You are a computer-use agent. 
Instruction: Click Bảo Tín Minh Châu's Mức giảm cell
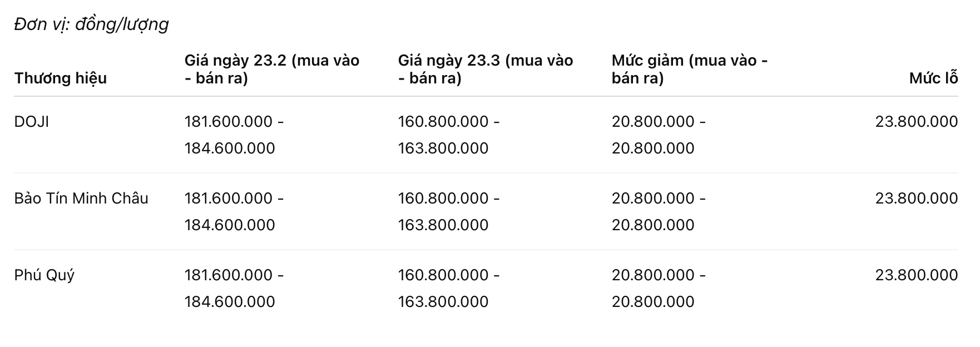tap(658, 211)
